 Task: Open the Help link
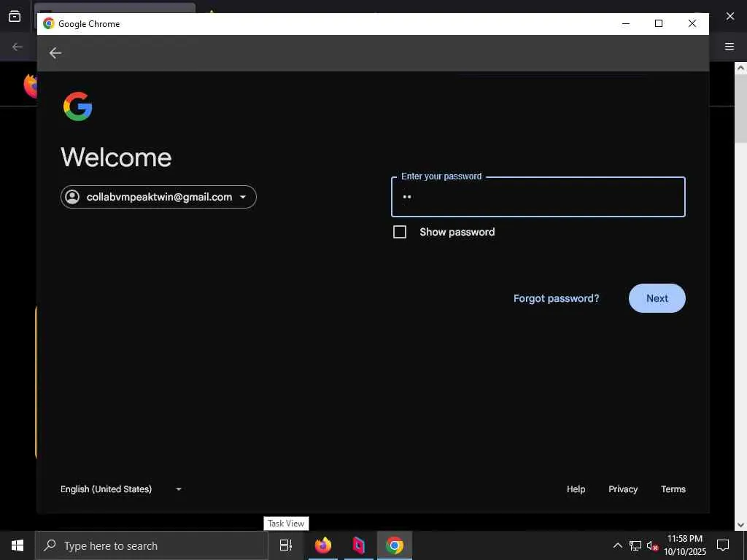coord(576,489)
